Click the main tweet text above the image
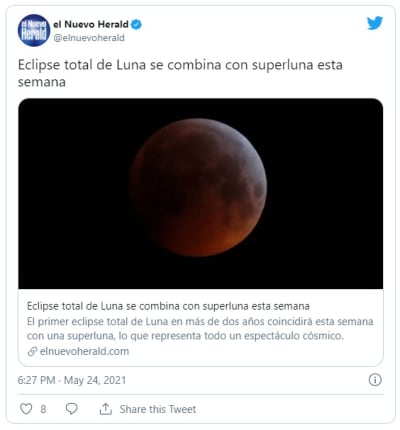Screen dimensions: 400x430 180,73
